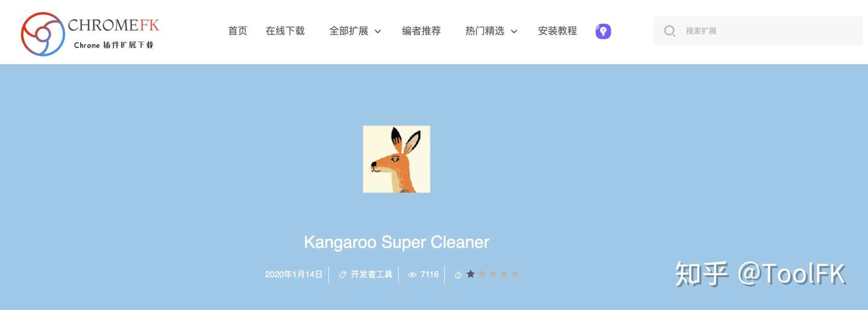The image size is (868, 310).
Task: Focus the 搜索扩展 search input field
Action: [x=758, y=31]
